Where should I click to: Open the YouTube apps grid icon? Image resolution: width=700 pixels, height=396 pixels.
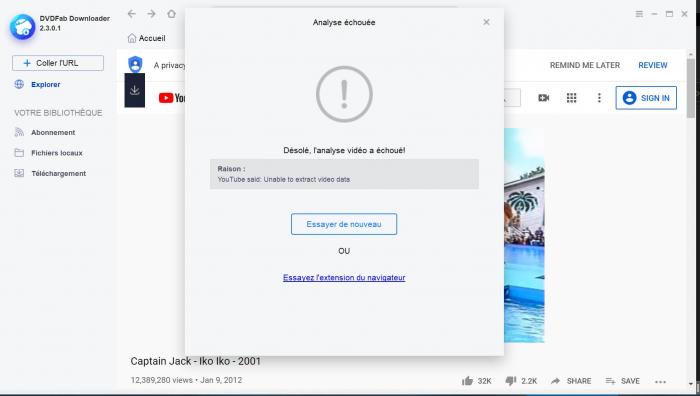click(x=571, y=98)
